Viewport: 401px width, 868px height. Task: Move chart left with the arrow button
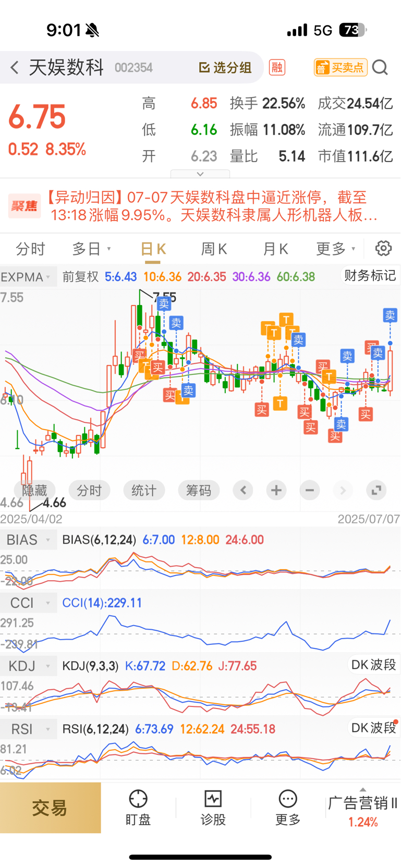243,490
